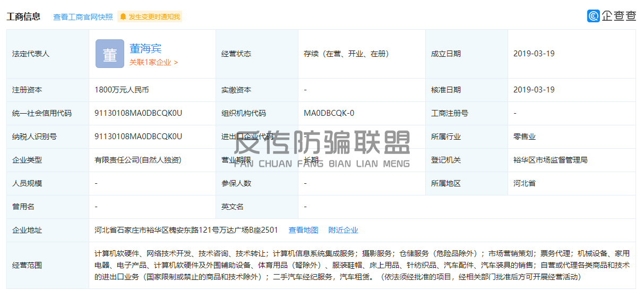Click registration authority 裕华区市场监督管理局
This screenshot has width=644, height=298.
[x=550, y=160]
